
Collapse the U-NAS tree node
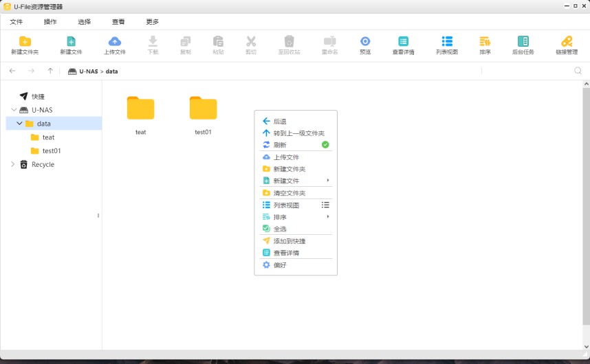[14, 110]
